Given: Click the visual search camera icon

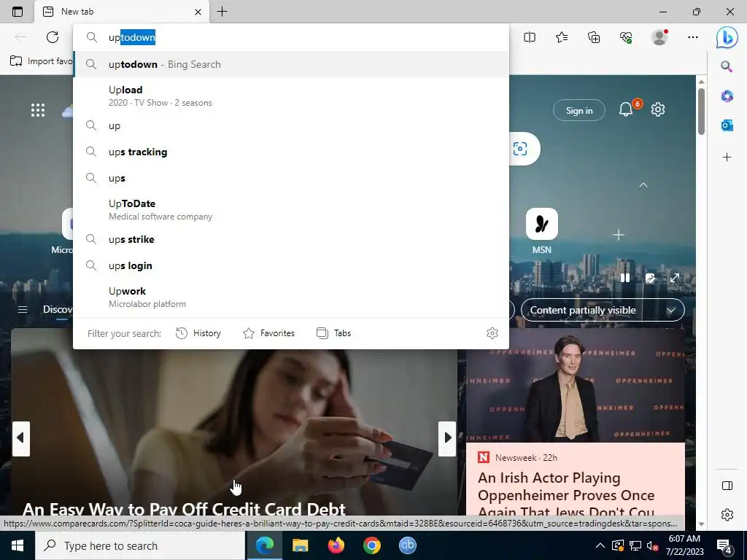Looking at the screenshot, I should [520, 149].
